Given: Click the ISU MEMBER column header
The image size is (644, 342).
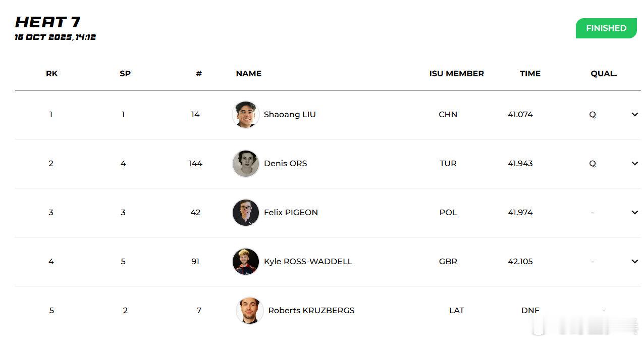Looking at the screenshot, I should click(x=456, y=74).
